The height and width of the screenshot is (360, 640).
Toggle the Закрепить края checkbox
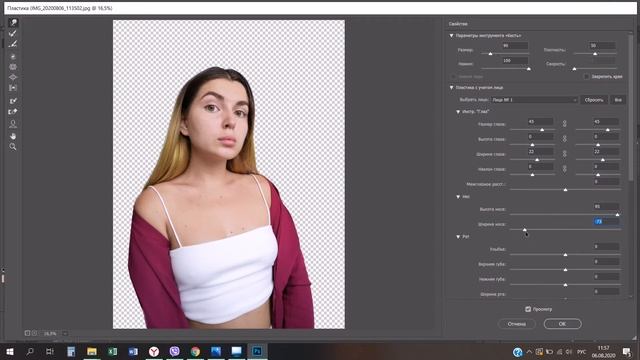(x=587, y=76)
